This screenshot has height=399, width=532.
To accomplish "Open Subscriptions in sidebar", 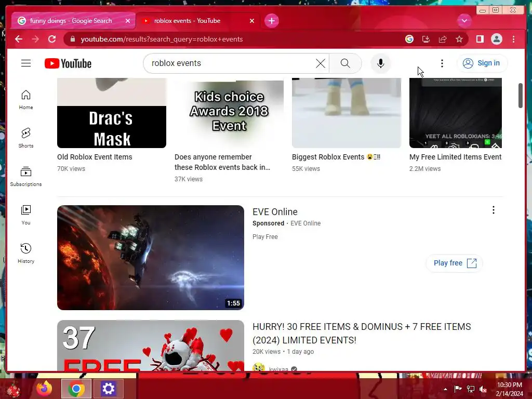I will [x=26, y=177].
